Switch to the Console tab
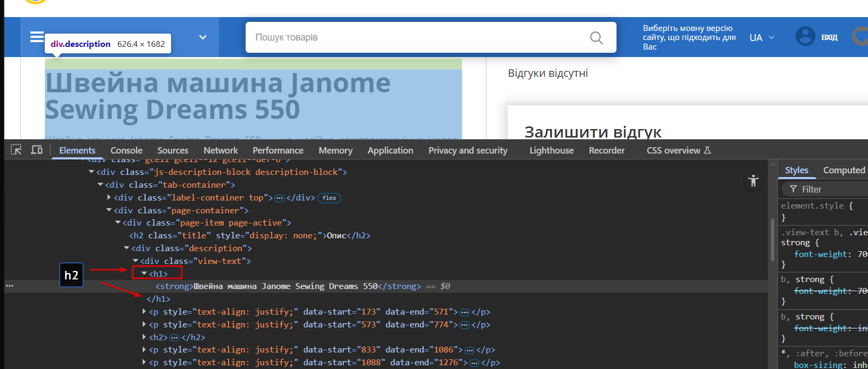This screenshot has height=369, width=868. point(126,150)
